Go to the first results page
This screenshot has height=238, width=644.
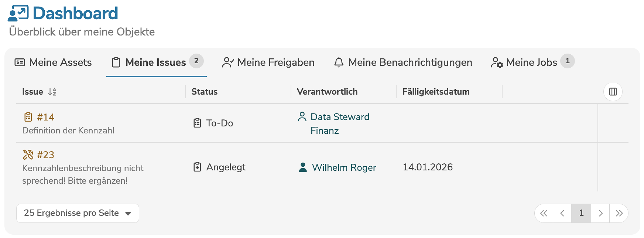(544, 213)
